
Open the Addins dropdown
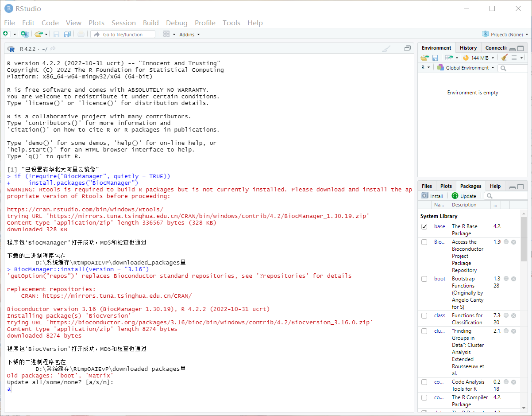[189, 35]
